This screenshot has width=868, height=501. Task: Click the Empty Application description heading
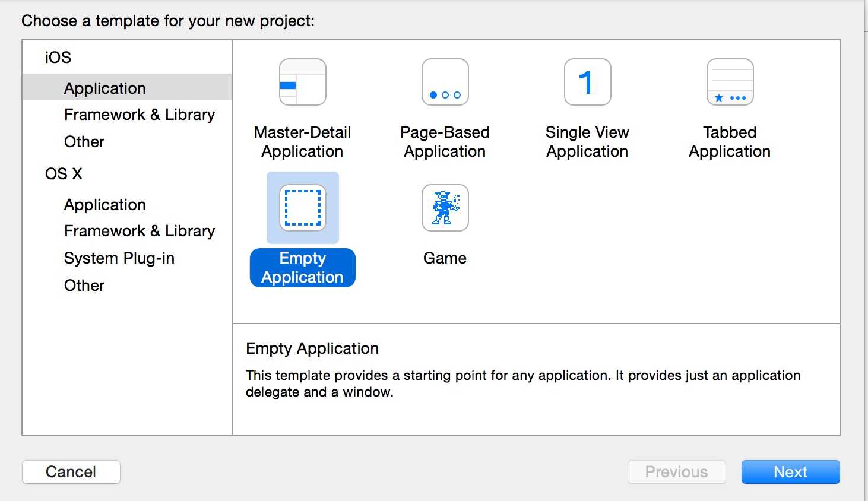312,348
